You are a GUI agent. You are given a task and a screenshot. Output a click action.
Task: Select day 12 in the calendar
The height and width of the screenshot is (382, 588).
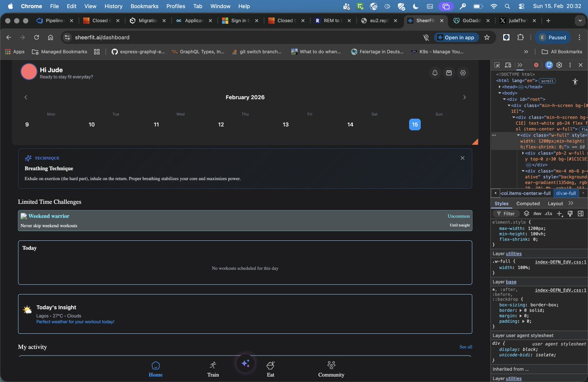coord(221,125)
